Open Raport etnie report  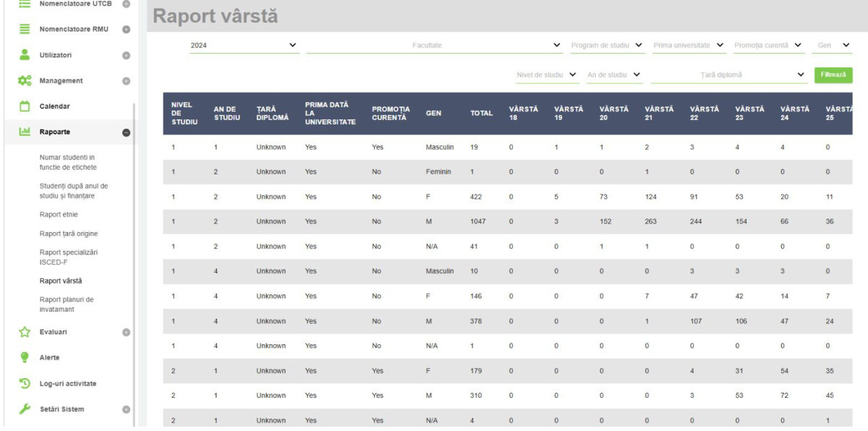point(59,214)
